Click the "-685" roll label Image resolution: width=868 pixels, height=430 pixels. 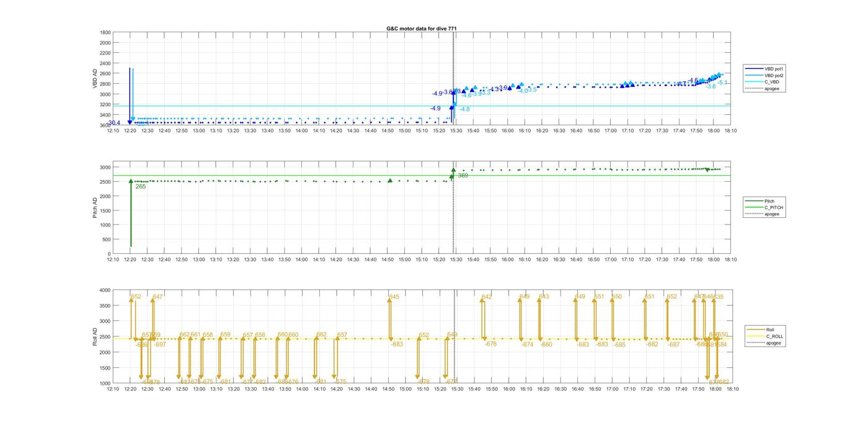click(619, 344)
